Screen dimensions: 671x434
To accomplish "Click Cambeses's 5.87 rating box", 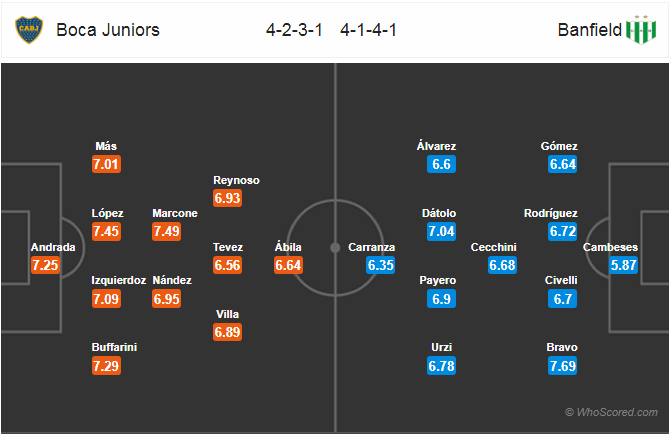I will (623, 265).
